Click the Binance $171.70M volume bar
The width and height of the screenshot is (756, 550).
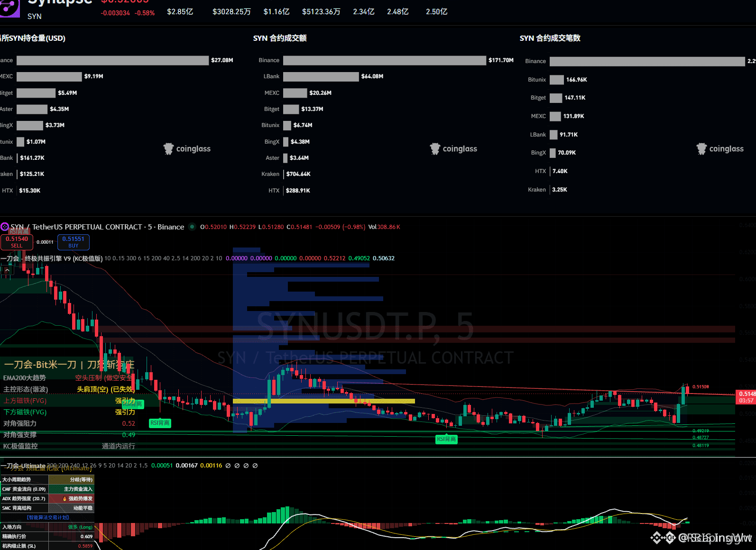pyautogui.click(x=385, y=60)
